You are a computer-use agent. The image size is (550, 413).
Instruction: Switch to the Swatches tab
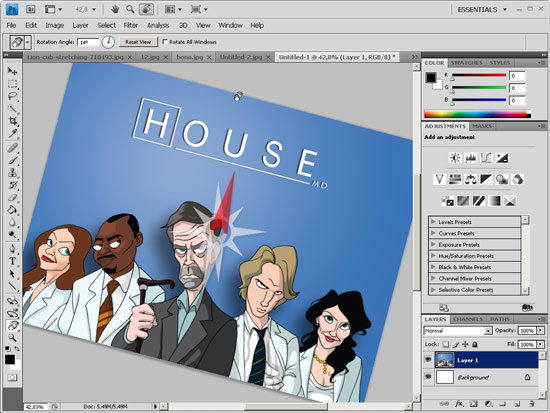point(466,63)
